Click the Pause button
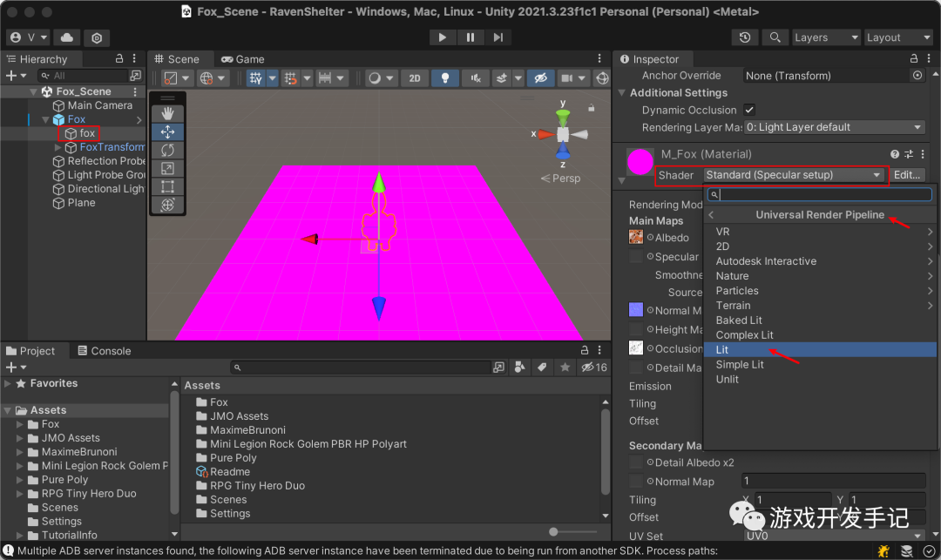941x560 pixels. [470, 37]
